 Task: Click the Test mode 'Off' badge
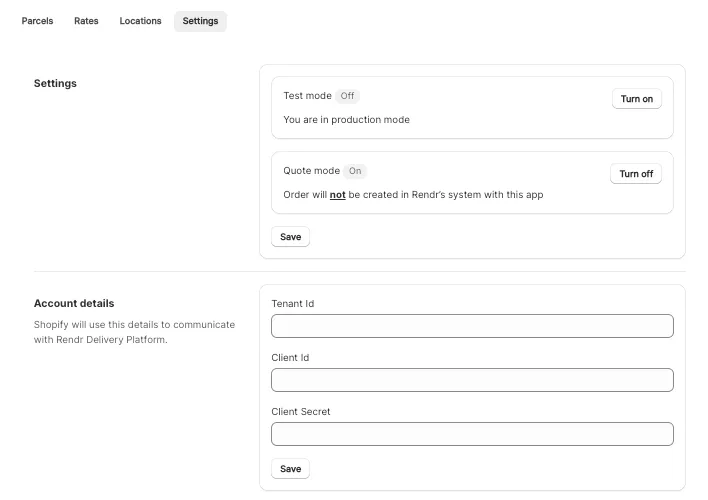pyautogui.click(x=347, y=96)
